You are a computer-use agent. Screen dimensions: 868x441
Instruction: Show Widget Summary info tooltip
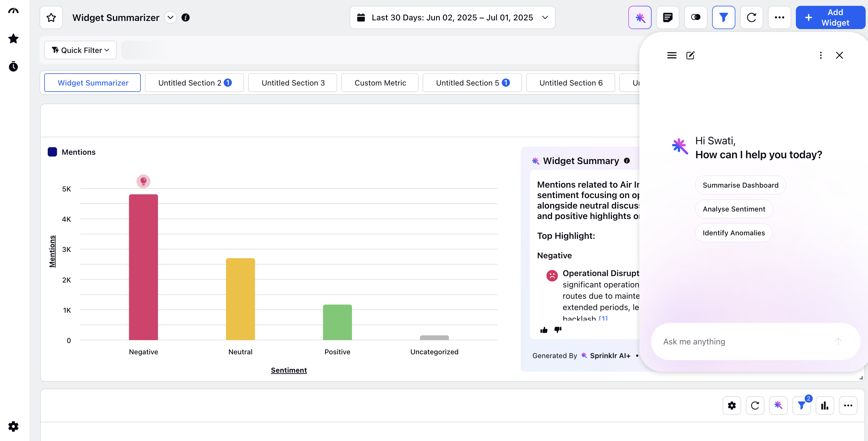pos(627,161)
